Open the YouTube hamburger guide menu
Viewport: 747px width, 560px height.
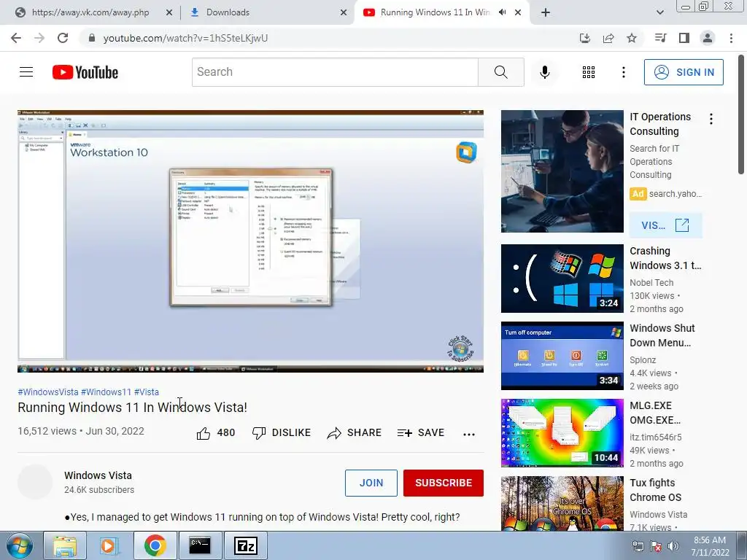coord(26,72)
